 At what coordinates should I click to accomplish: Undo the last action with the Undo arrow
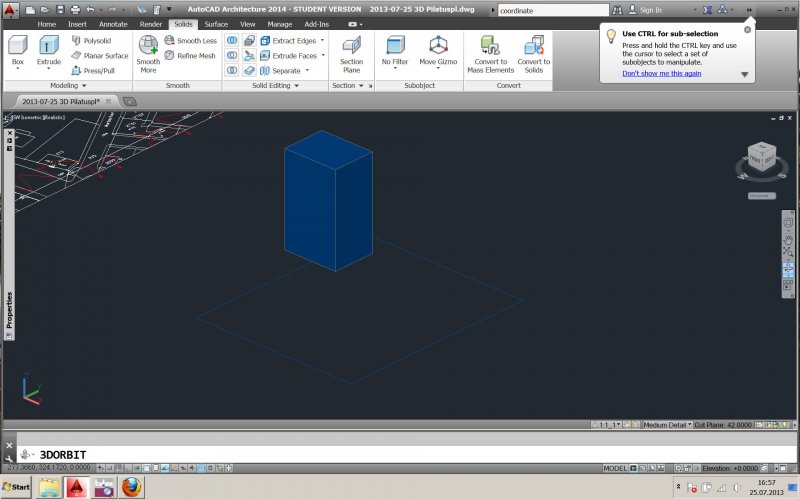point(90,10)
